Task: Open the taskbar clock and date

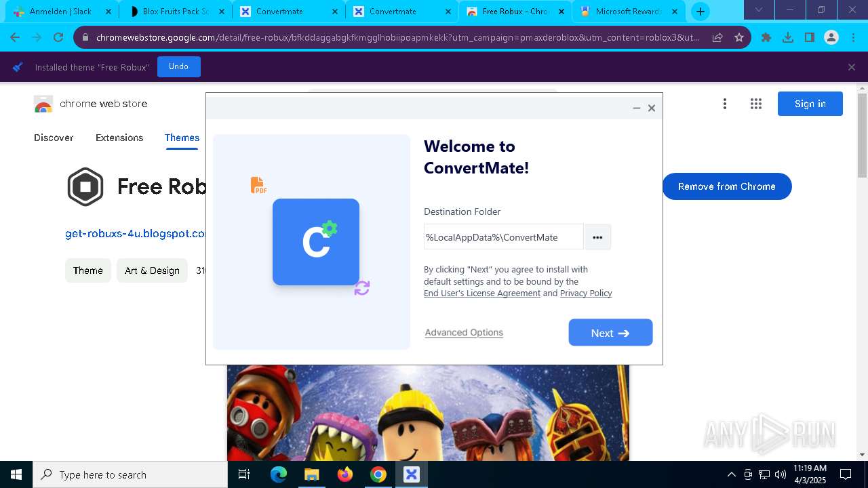Action: click(x=810, y=474)
